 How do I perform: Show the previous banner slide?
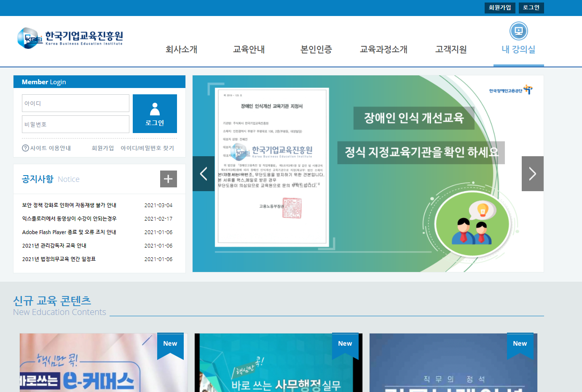(204, 173)
